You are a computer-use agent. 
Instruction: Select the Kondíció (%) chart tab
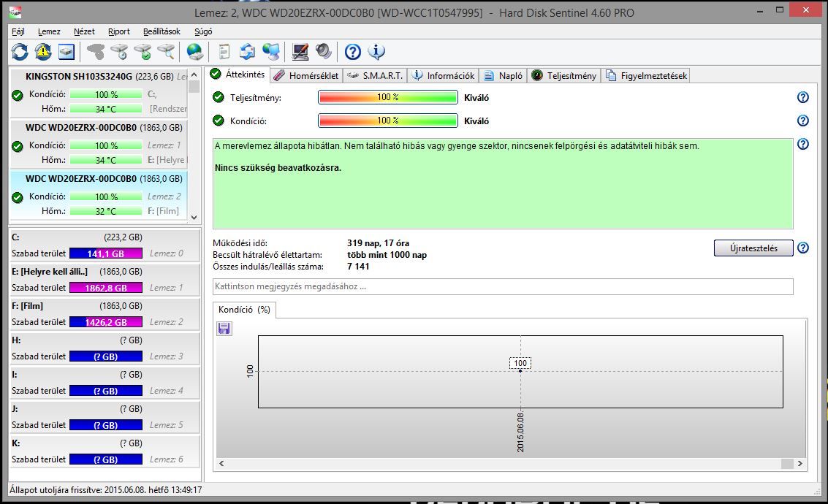pos(244,309)
